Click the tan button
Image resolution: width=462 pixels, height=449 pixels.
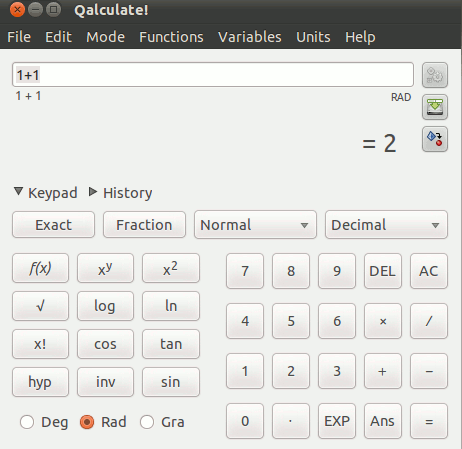pos(171,344)
